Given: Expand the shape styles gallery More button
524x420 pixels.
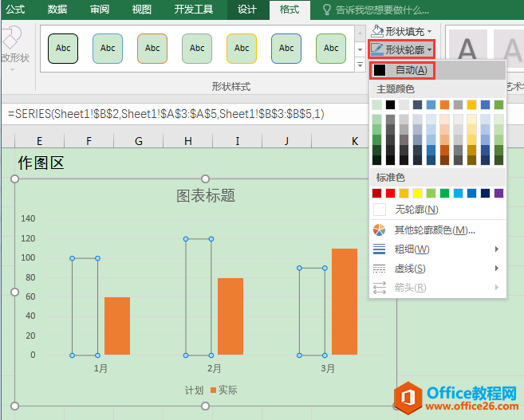Looking at the screenshot, I should (360, 65).
